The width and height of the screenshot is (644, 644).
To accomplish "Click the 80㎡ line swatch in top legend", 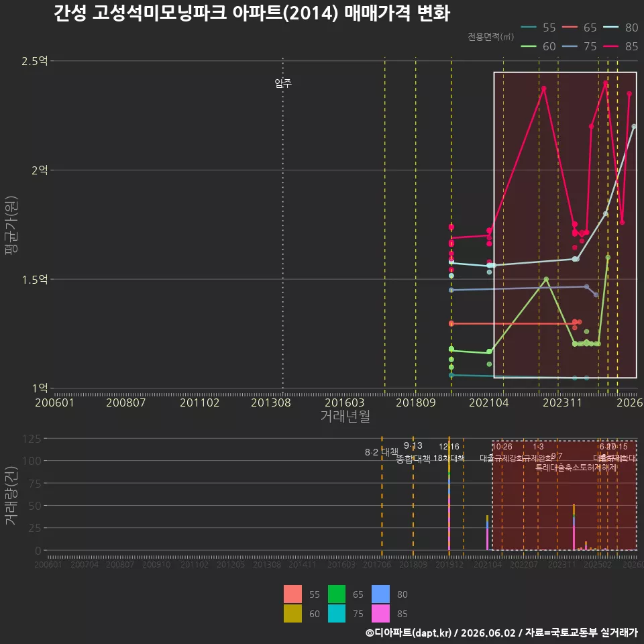I will coord(610,28).
